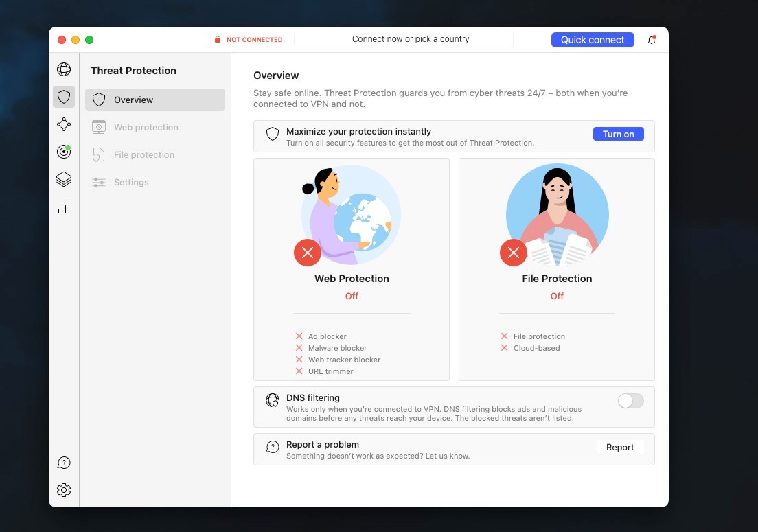
Task: Enable the DNS filtering toggle
Action: point(631,401)
